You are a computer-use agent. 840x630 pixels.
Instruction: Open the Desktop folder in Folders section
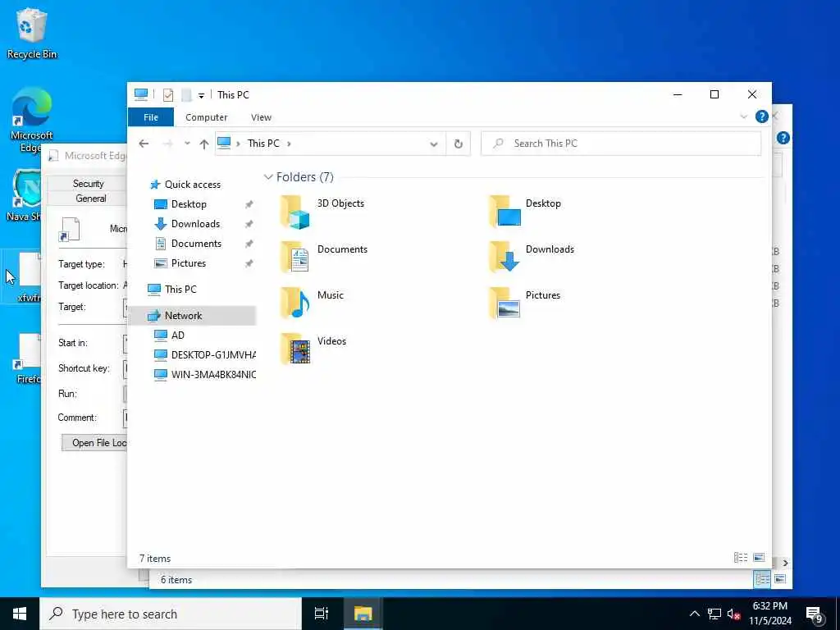click(526, 211)
